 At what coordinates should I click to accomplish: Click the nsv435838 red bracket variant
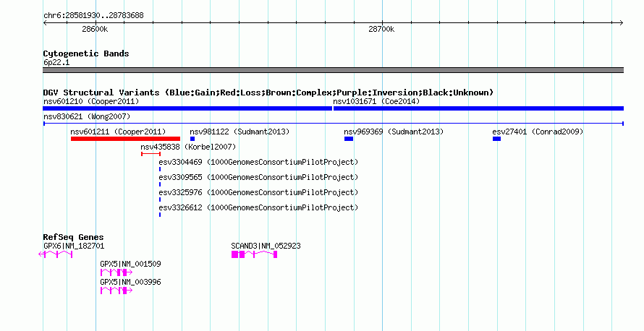151,154
